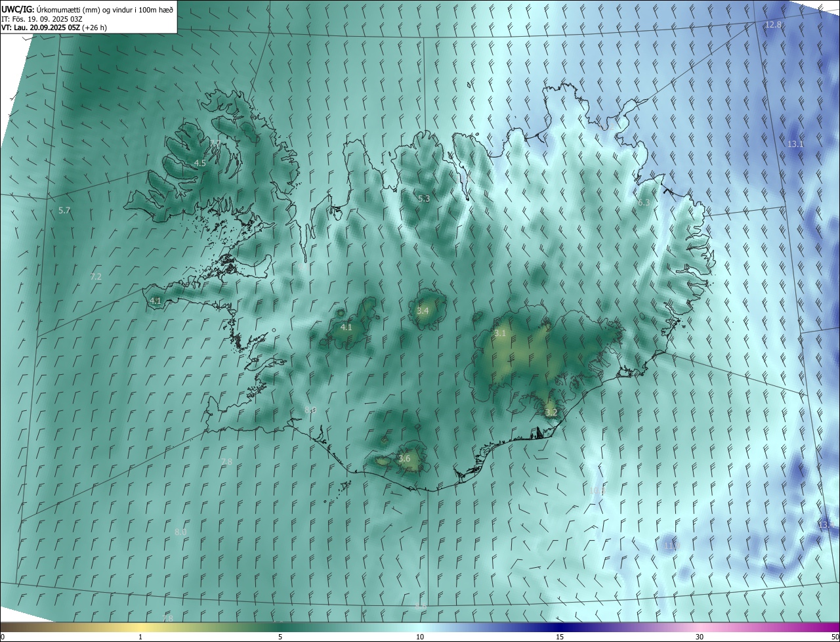840x642 pixels.
Task: Click the '5.3' value label in north Iceland
Action: point(424,199)
